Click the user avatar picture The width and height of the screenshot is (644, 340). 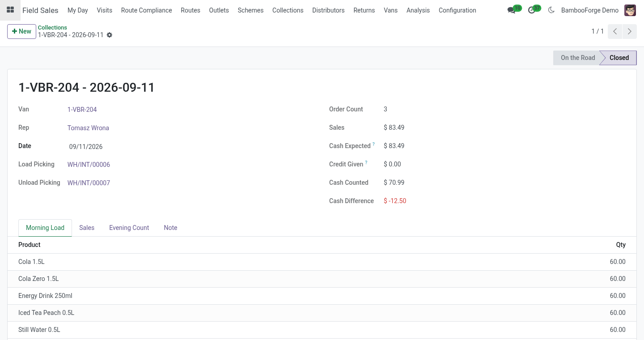pos(630,10)
